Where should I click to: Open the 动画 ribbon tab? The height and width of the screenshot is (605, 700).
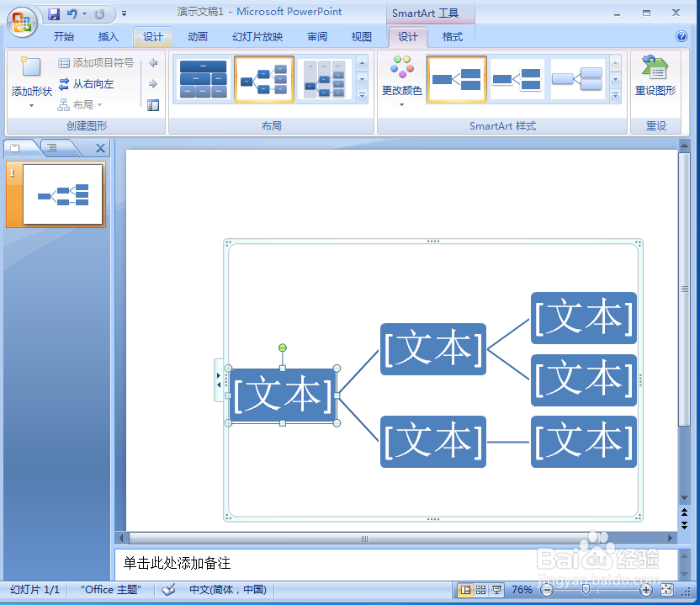(x=198, y=37)
